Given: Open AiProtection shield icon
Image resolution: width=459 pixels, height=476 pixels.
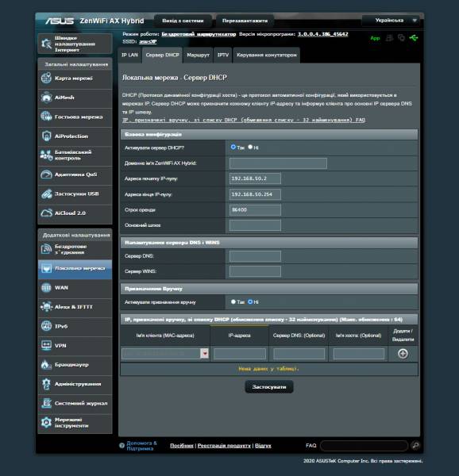Looking at the screenshot, I should (x=46, y=136).
